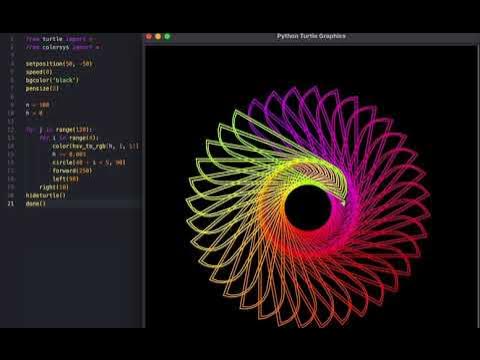This screenshot has height=360, width=480.
Task: Minimize the Python Turtle Graphics window
Action: (158, 36)
